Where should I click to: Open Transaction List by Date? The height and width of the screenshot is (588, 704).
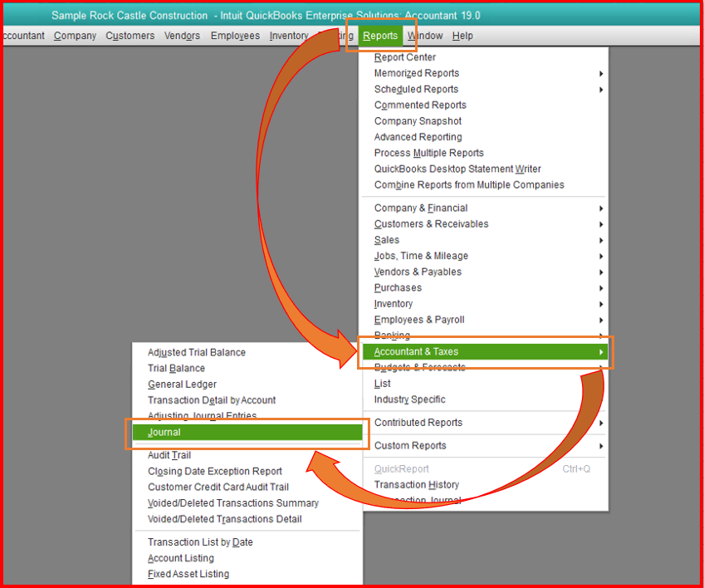[x=247, y=542]
